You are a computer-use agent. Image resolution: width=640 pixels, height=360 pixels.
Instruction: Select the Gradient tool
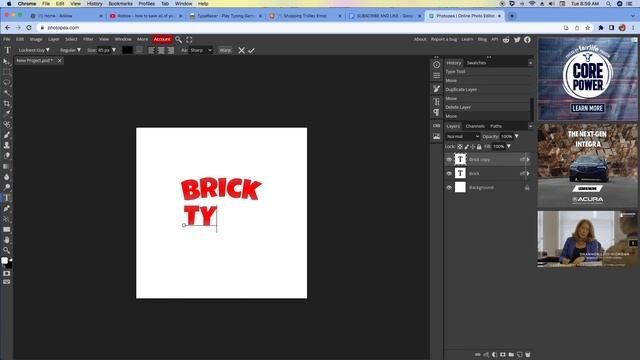click(x=7, y=167)
